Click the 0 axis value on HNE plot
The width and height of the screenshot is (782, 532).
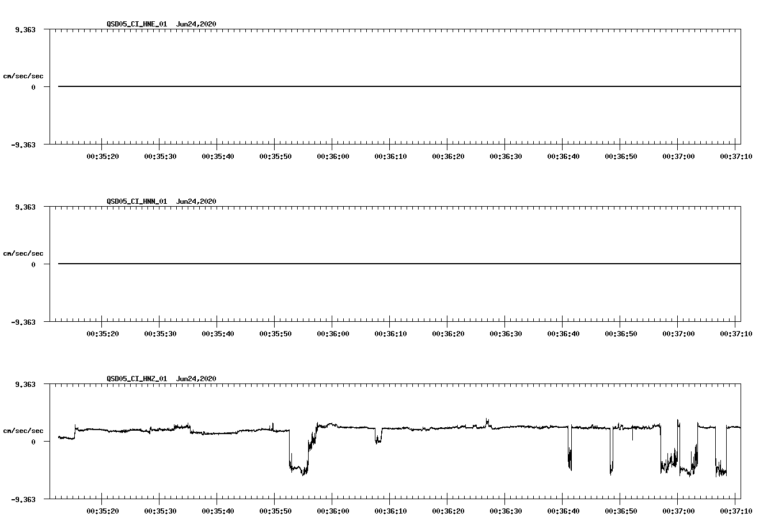click(x=33, y=87)
